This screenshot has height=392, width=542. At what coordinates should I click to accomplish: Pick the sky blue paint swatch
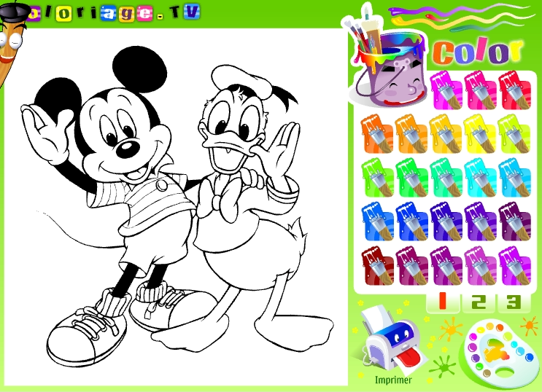point(514,178)
